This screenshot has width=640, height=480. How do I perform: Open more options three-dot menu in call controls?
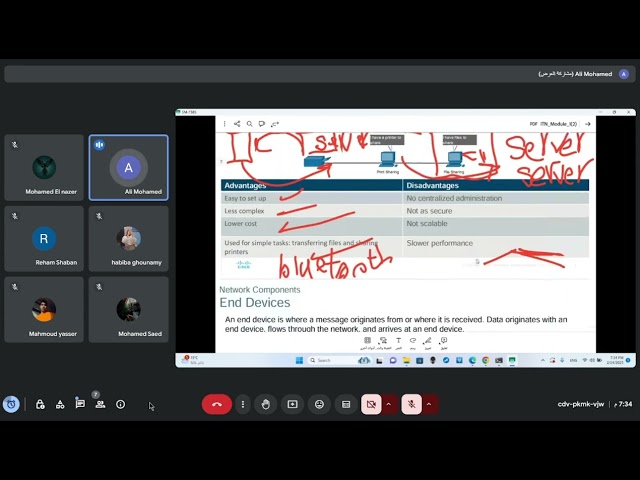[x=243, y=404]
